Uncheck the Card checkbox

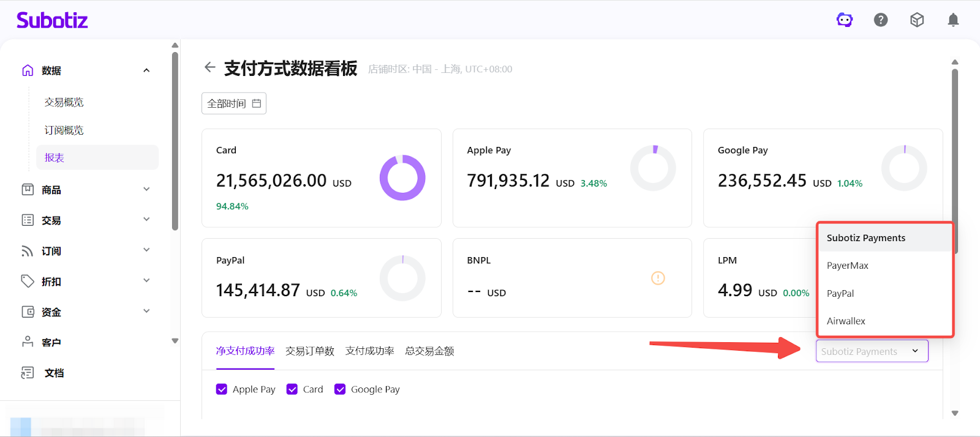pyautogui.click(x=292, y=389)
